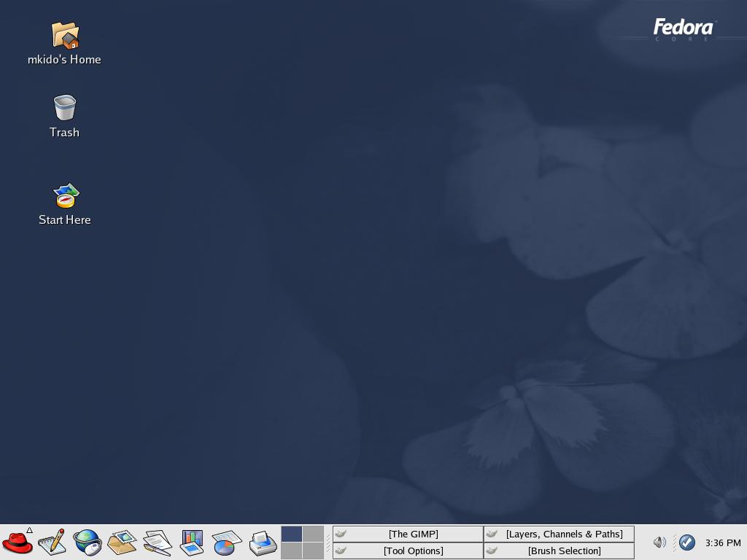747x560 pixels.
Task: Launch the word processor documents icon
Action: click(x=158, y=542)
